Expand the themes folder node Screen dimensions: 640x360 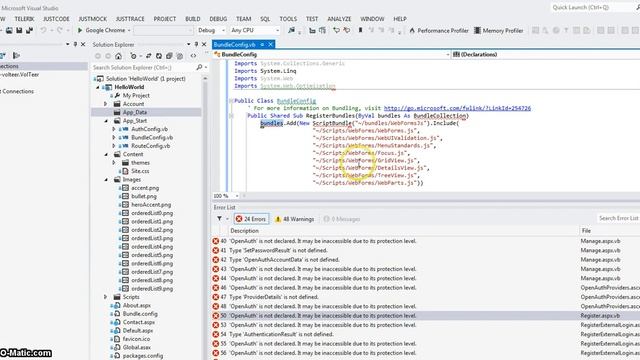click(114, 162)
